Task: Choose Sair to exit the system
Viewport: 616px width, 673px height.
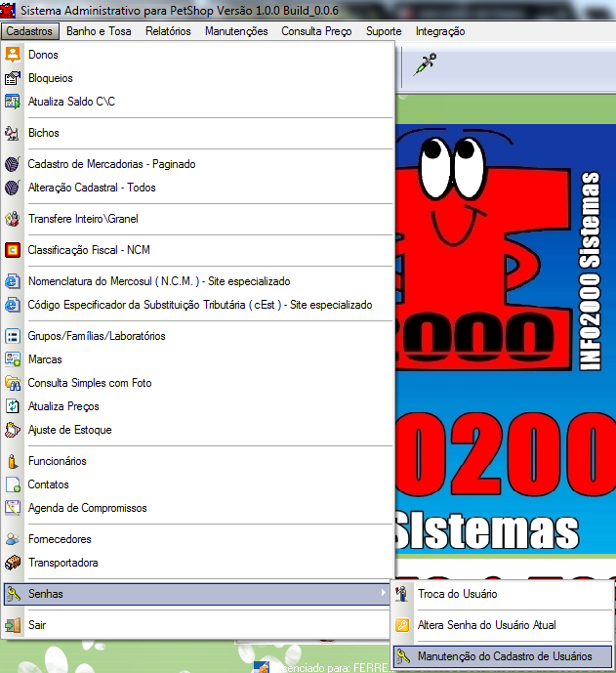Action: tap(198, 625)
